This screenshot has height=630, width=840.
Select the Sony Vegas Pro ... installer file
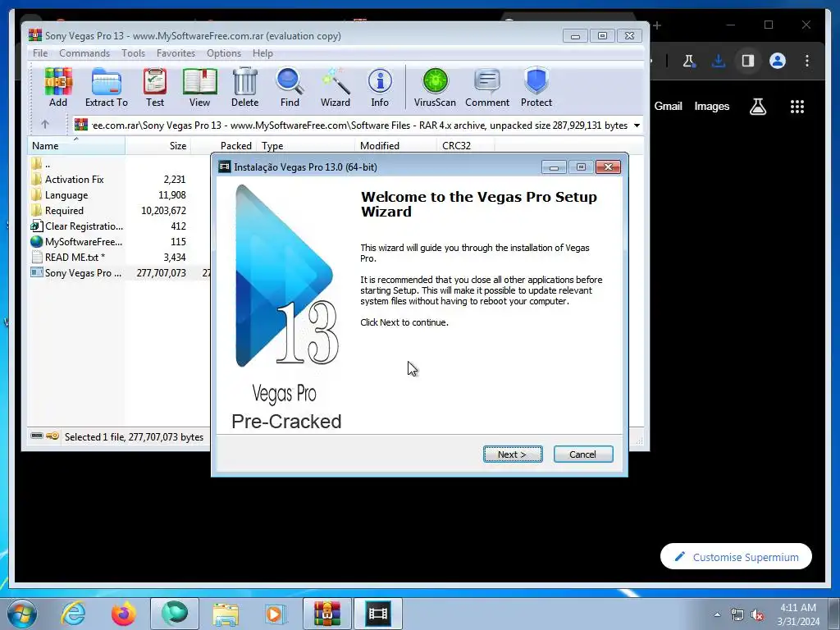pos(76,272)
